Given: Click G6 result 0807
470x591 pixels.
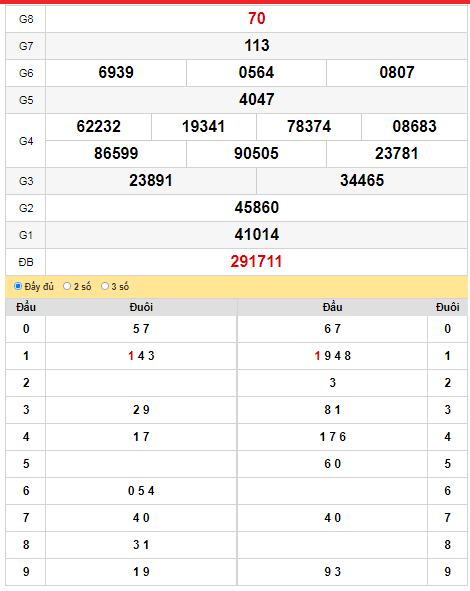Looking at the screenshot, I should click(397, 72).
